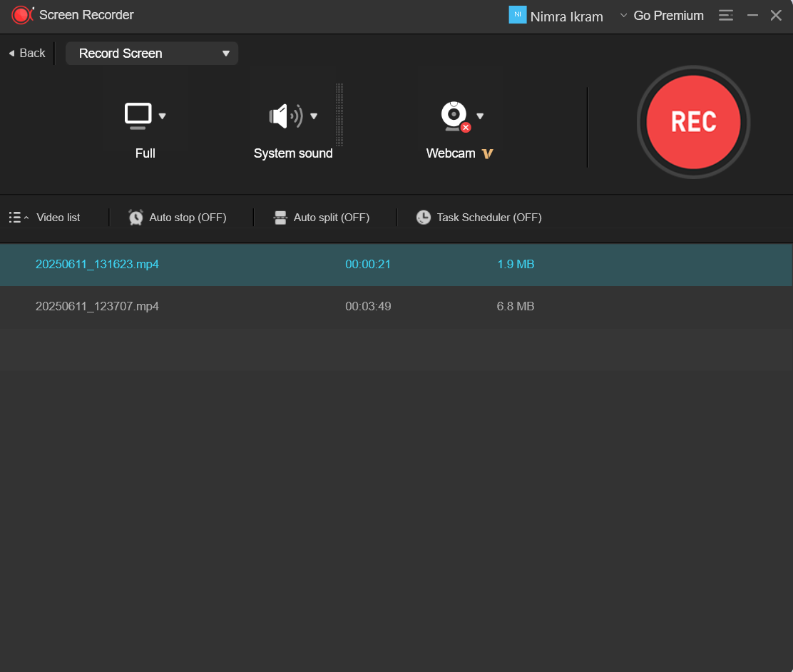Viewport: 793px width, 672px height.
Task: Click the System sound speaker icon
Action: coord(285,116)
